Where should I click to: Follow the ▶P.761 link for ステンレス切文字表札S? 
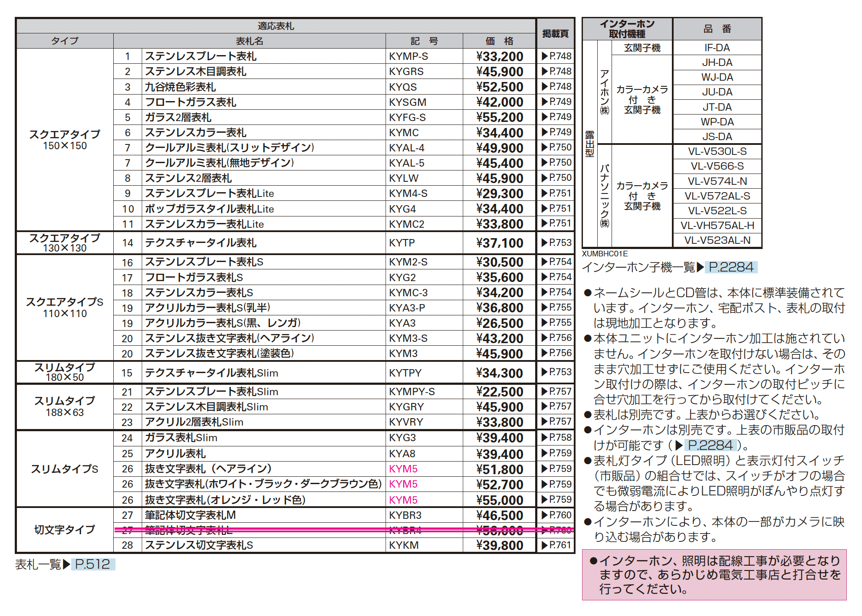(x=559, y=546)
